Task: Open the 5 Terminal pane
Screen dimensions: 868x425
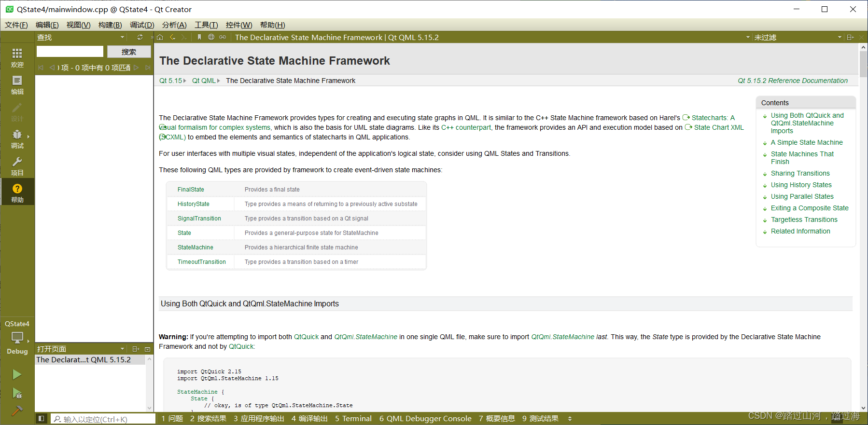Action: pyautogui.click(x=353, y=419)
